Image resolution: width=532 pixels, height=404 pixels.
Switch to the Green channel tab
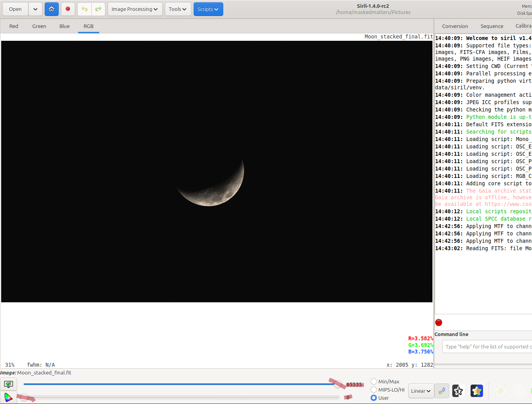[x=39, y=26]
